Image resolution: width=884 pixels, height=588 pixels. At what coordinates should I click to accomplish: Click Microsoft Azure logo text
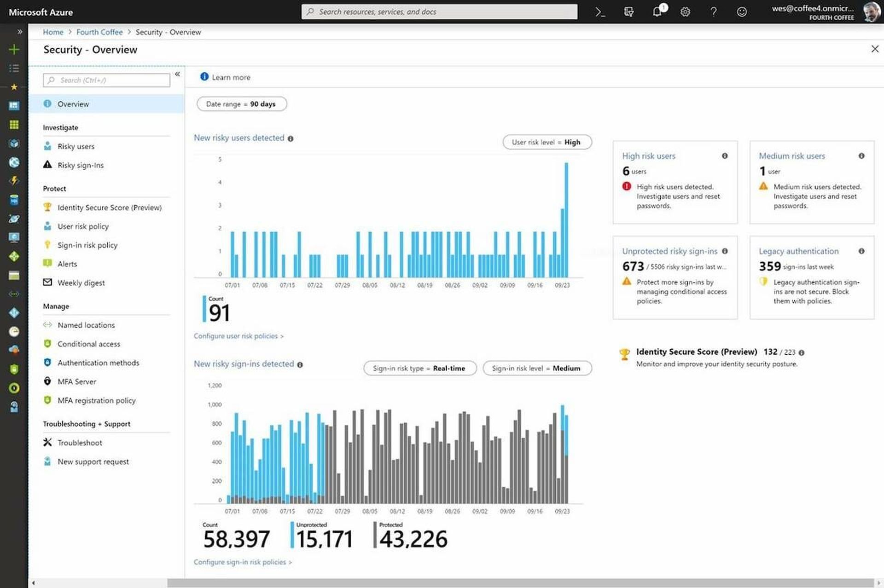41,12
